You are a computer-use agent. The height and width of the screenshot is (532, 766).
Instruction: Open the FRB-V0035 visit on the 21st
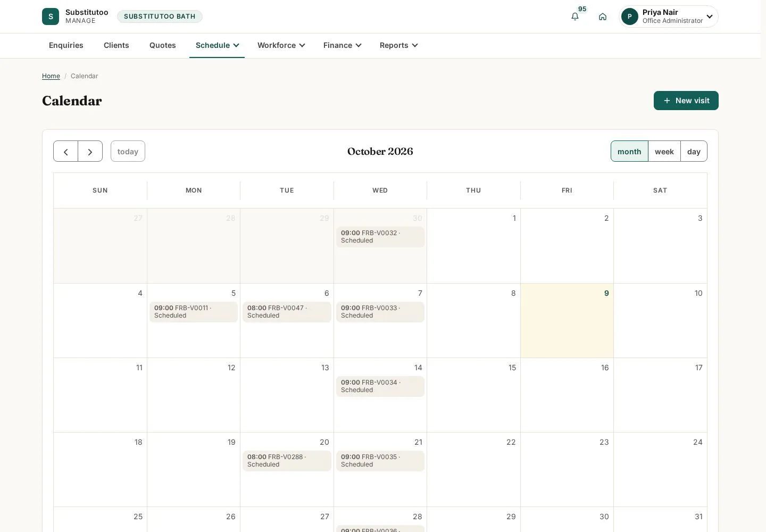(x=380, y=461)
